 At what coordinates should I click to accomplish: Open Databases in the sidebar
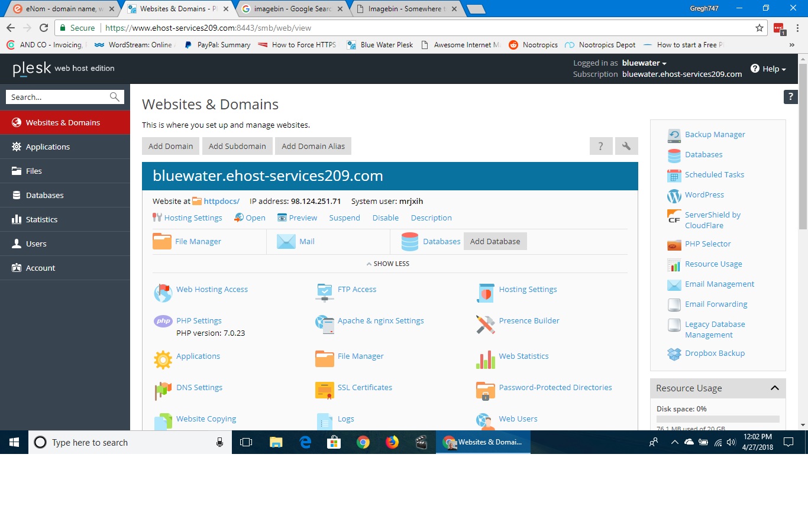[x=65, y=195]
